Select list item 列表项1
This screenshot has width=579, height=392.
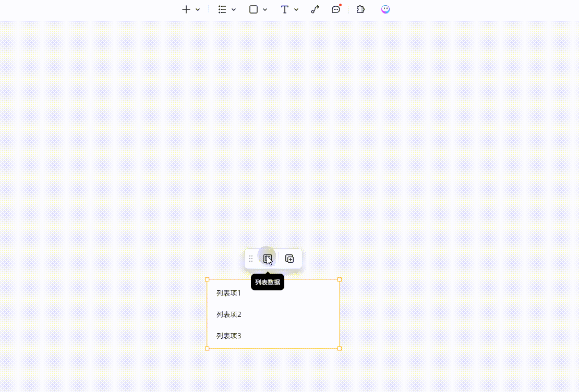tap(228, 293)
